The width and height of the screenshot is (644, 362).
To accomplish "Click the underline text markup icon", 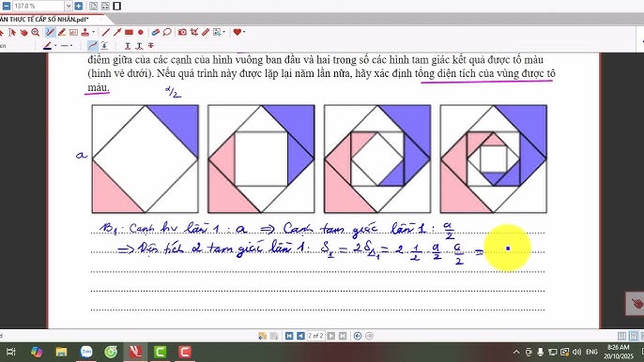I will click(x=128, y=46).
